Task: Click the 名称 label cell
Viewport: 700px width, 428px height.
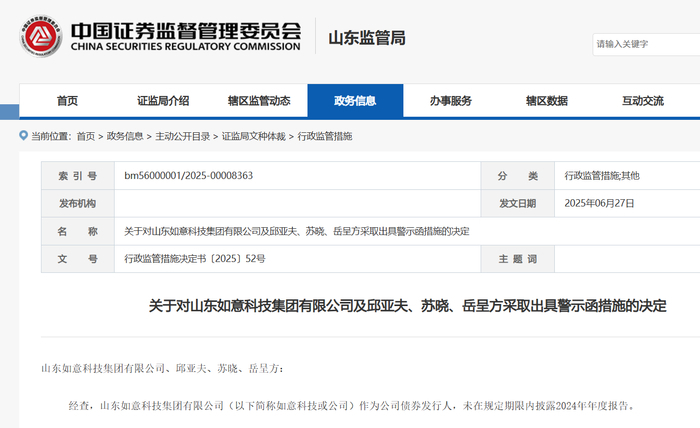Action: click(78, 231)
